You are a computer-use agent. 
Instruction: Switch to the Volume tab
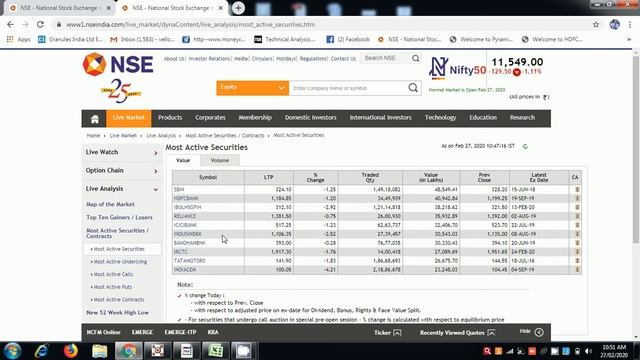220,160
